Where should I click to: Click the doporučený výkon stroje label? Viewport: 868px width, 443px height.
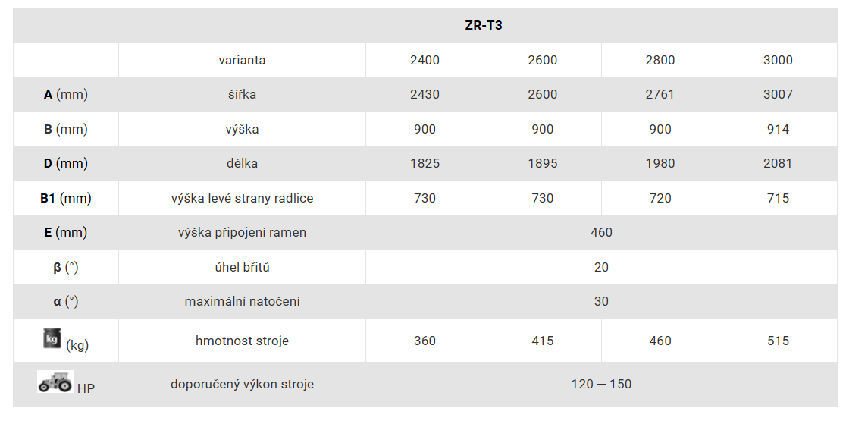pyautogui.click(x=242, y=385)
